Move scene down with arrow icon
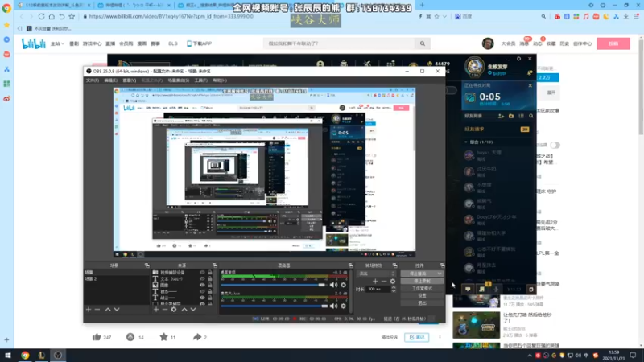This screenshot has height=362, width=644. pos(117,309)
